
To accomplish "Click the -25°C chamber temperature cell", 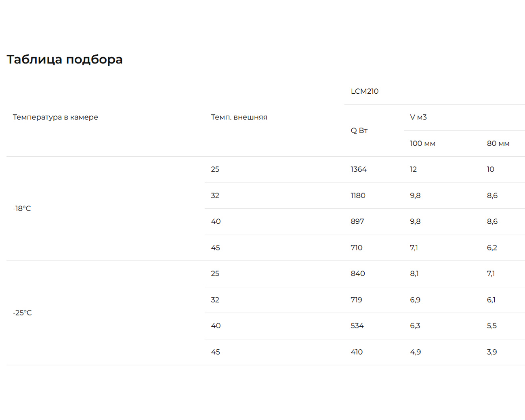I will [22, 313].
